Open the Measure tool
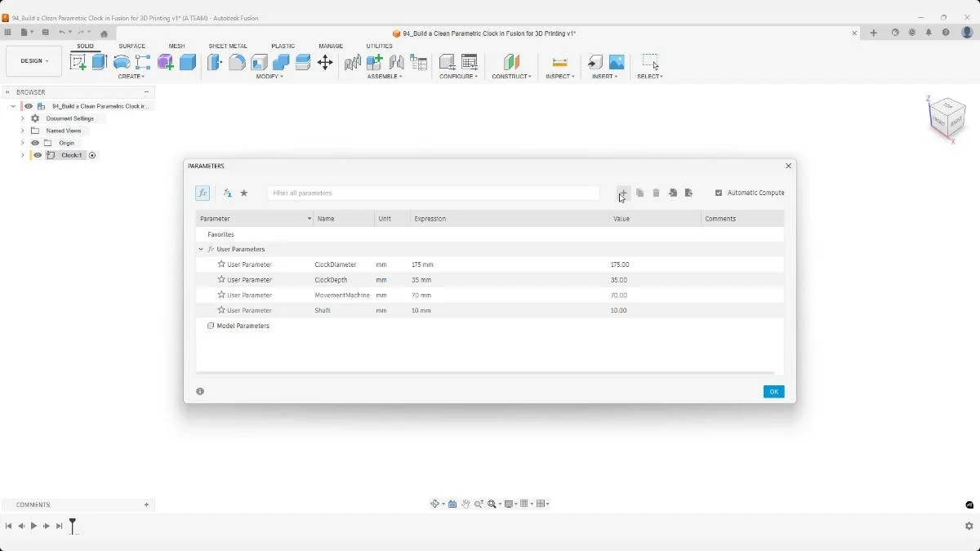 (x=559, y=62)
